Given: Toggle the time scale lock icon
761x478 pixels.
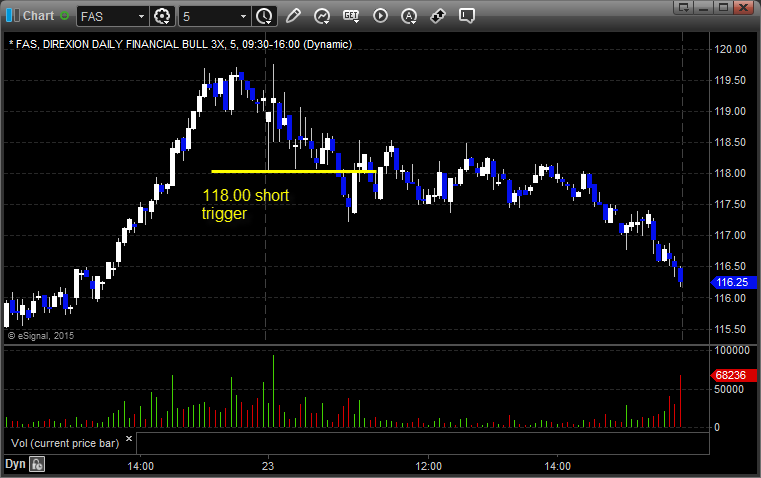Looking at the screenshot, I should tap(37, 464).
